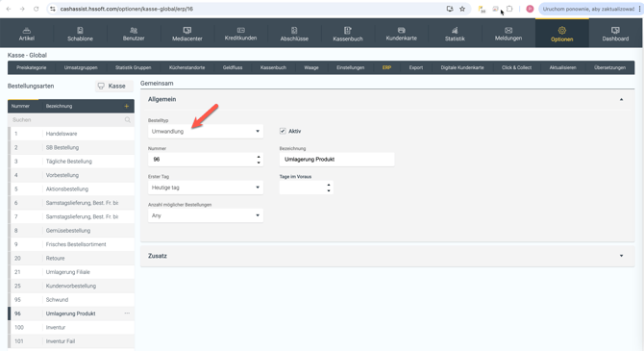Select the Vorbestellung row
The image size is (644, 351).
71,175
